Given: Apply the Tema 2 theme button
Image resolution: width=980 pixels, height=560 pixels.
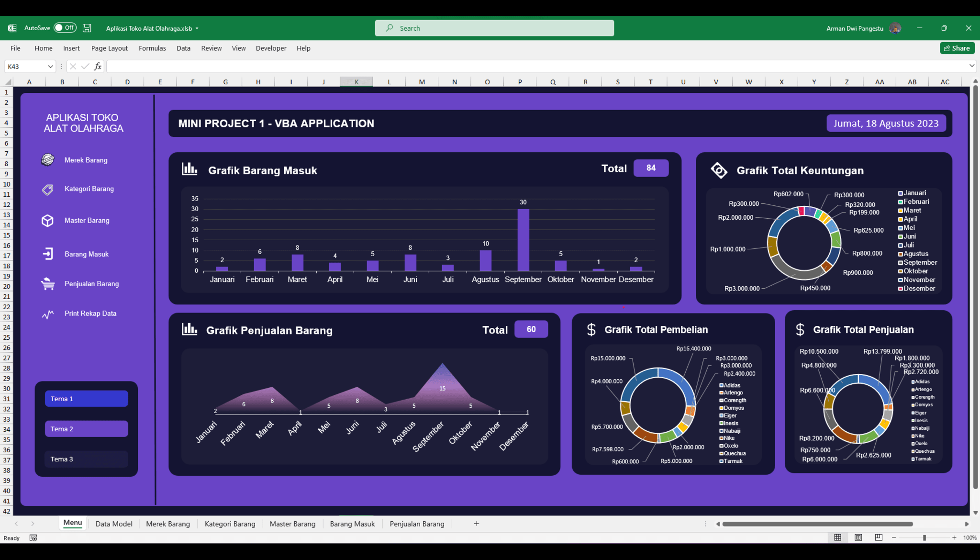Looking at the screenshot, I should point(87,429).
